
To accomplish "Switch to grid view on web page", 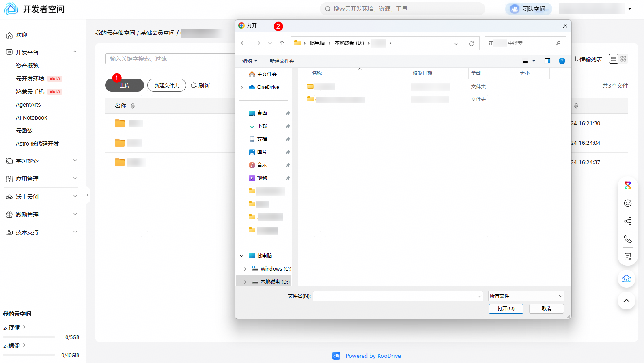I will click(624, 59).
